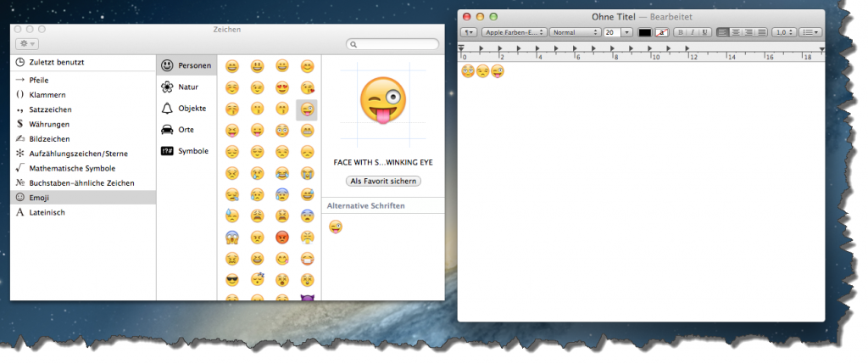The image size is (868, 364).
Task: Pick the heart-eyes face emoji
Action: click(282, 87)
